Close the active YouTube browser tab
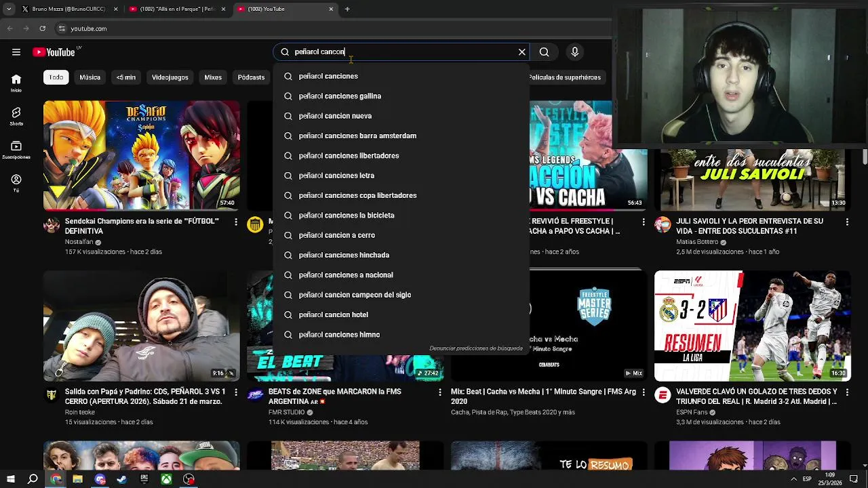 pos(331,9)
